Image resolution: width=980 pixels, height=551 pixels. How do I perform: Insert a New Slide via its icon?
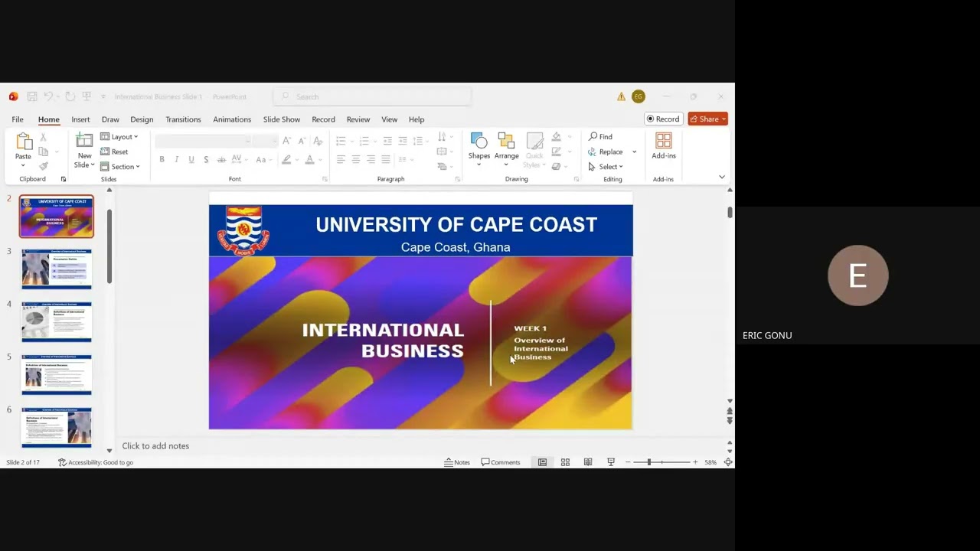click(x=84, y=142)
